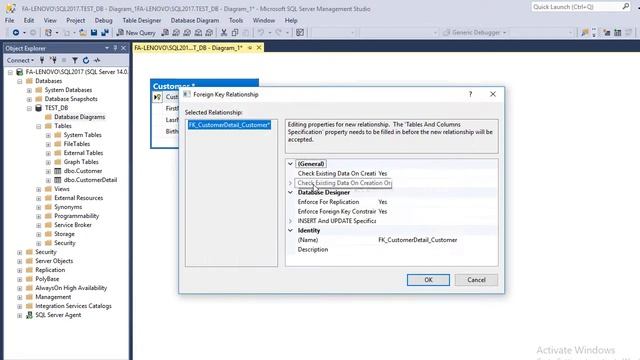Screen dimensions: 640x360
Task: Collapse the (General) section in the property grid
Action: tap(290, 164)
